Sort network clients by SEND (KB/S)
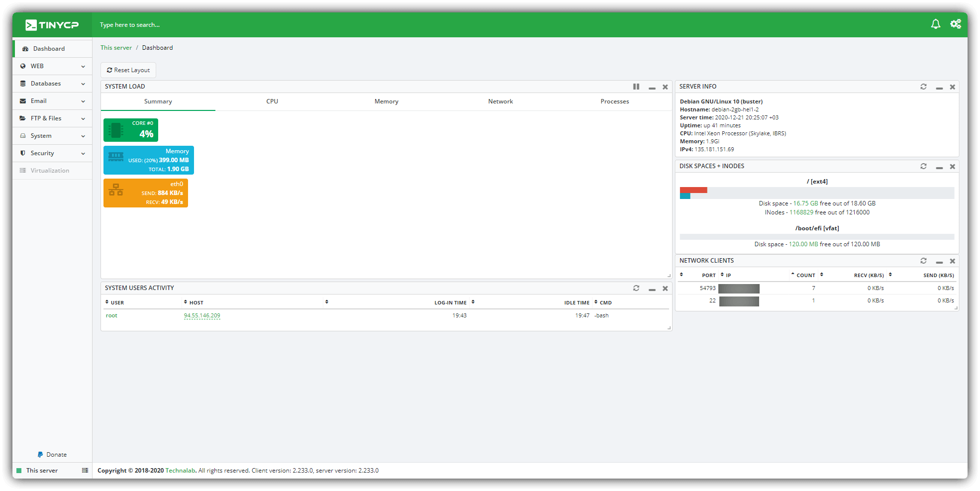Screen dimensions: 980x491 [939, 275]
